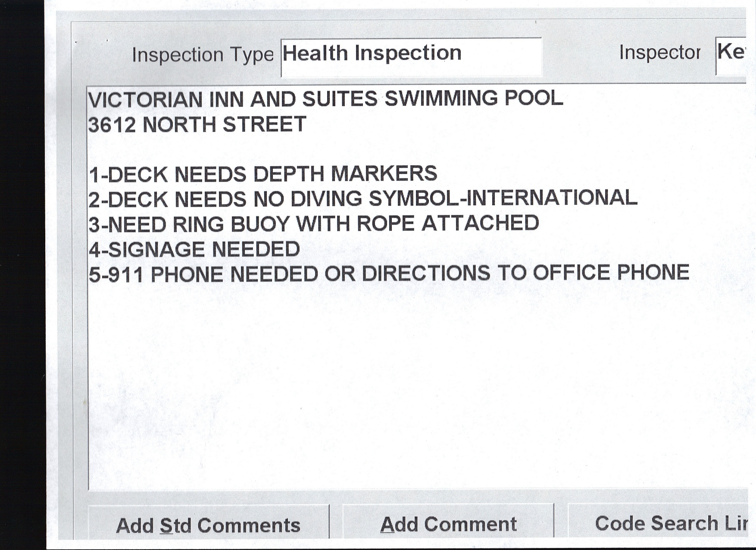Click the word ATTACHED in the comments

[480, 223]
